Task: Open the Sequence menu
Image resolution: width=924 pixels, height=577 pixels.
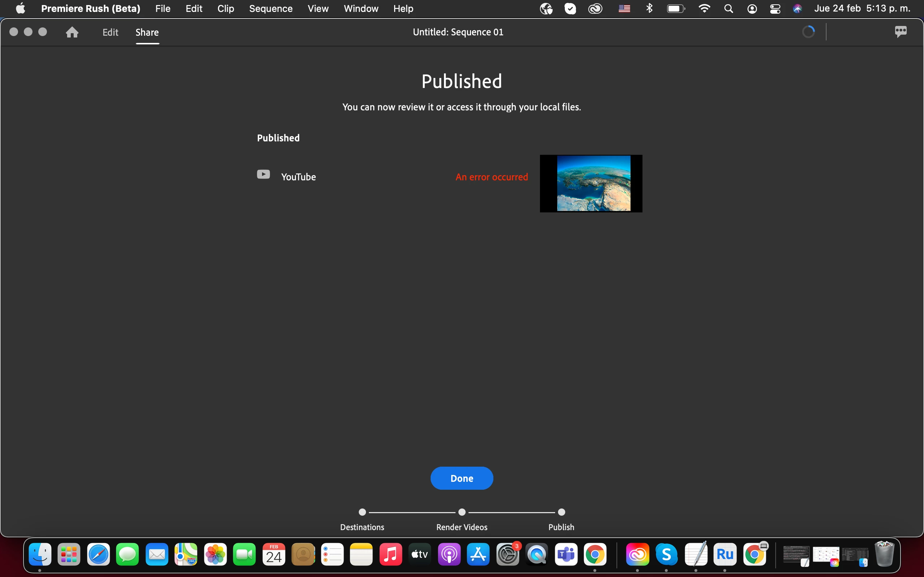Action: tap(270, 8)
